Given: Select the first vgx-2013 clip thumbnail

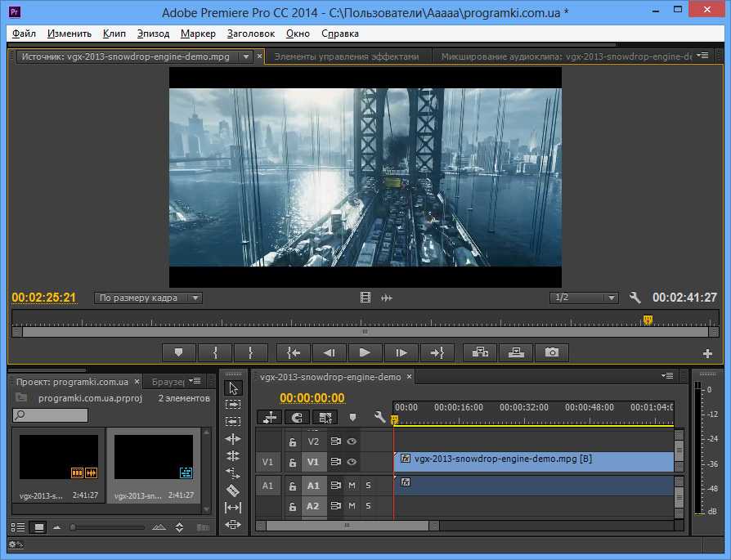Looking at the screenshot, I should [59, 457].
